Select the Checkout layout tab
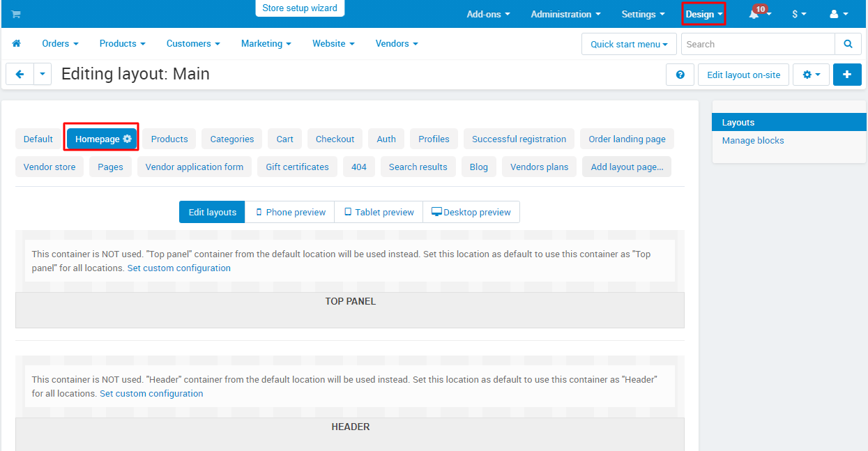Image resolution: width=868 pixels, height=451 pixels. 335,139
